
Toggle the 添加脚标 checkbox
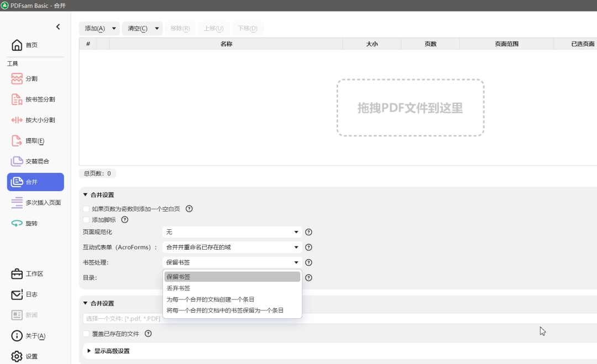click(86, 220)
